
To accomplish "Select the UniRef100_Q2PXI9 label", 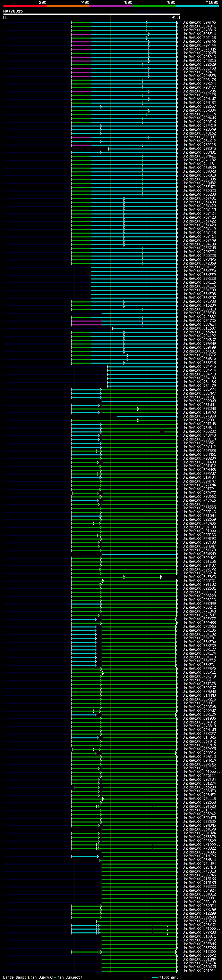I will click(x=199, y=125).
